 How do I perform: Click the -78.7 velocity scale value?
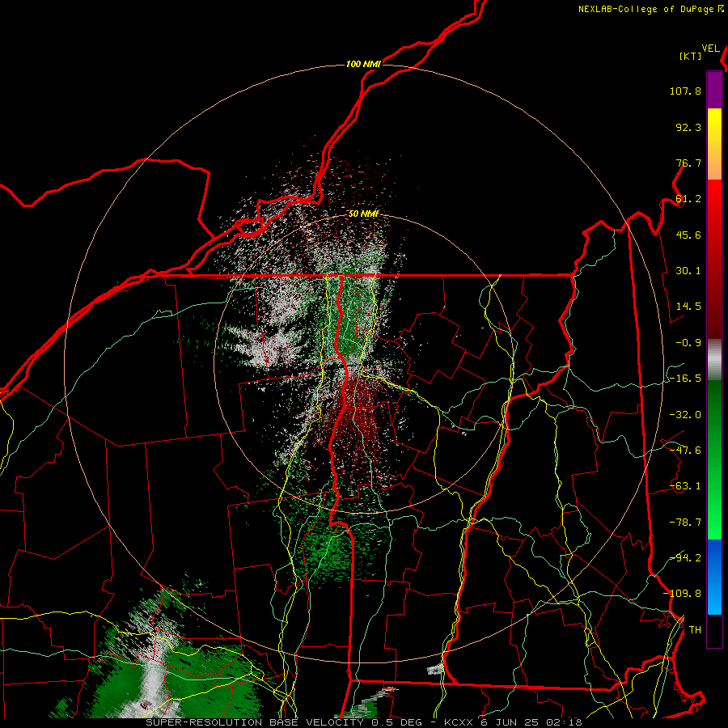[685, 523]
